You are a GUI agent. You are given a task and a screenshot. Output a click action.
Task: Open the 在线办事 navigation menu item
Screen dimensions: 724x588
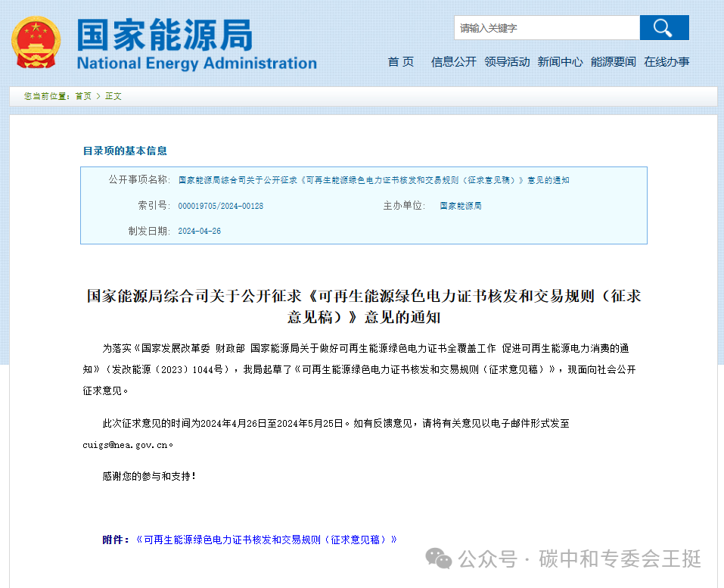(x=667, y=62)
